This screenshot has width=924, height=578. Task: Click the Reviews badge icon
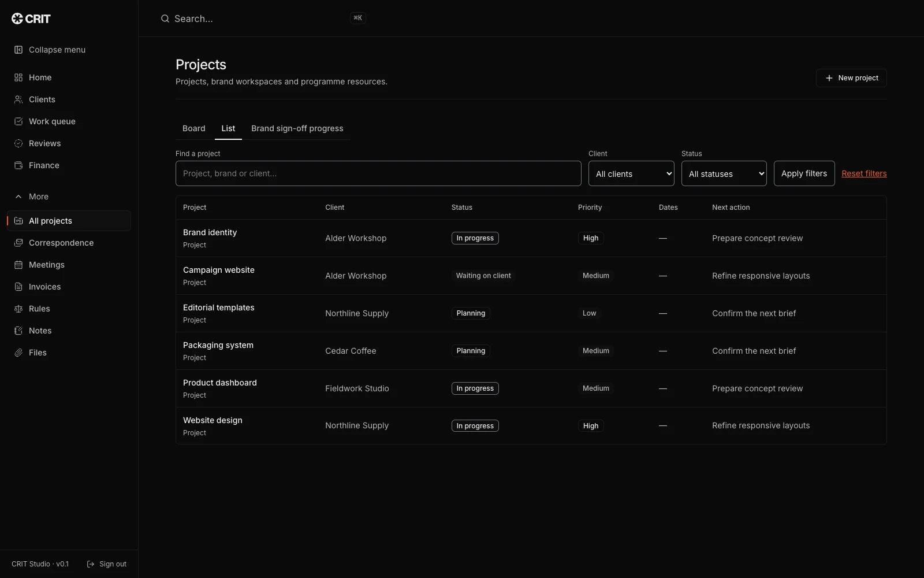pos(18,143)
